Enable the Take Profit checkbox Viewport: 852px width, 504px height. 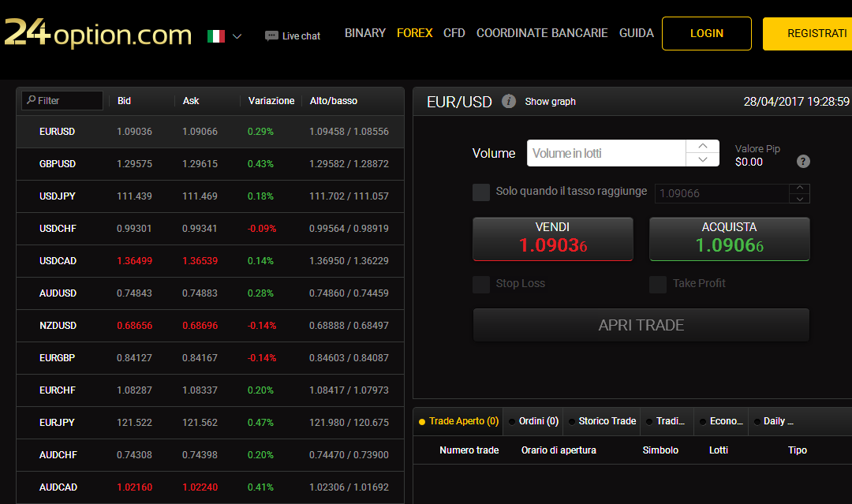click(x=658, y=285)
